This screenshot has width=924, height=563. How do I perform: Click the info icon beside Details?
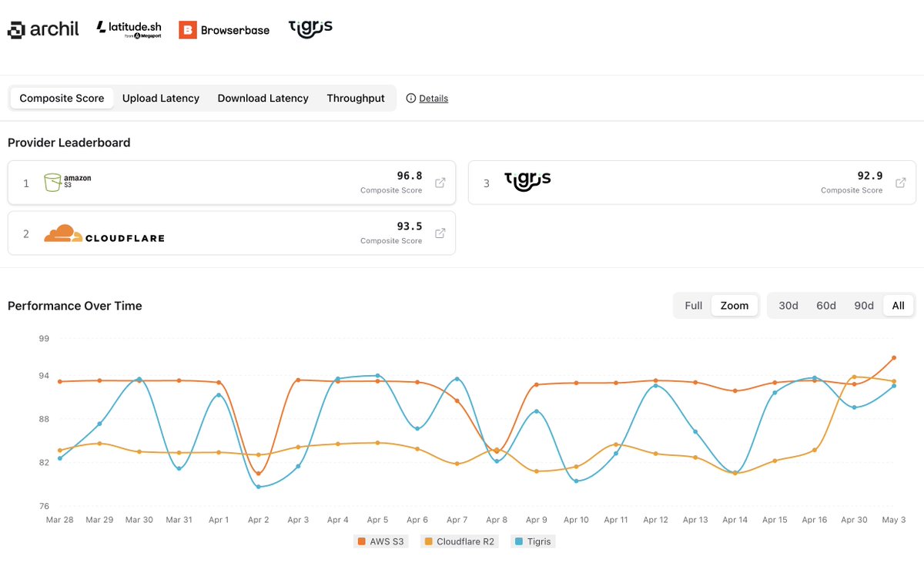tap(410, 99)
